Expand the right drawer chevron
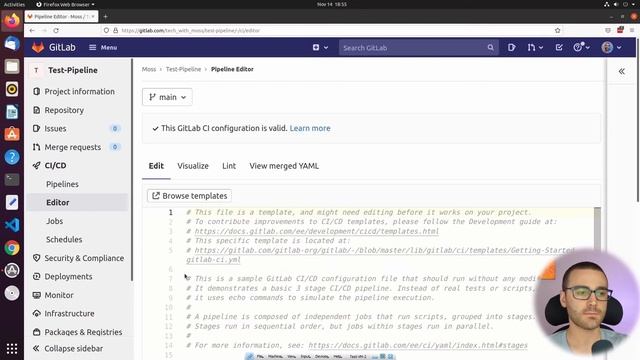This screenshot has width=640, height=360. 621,71
